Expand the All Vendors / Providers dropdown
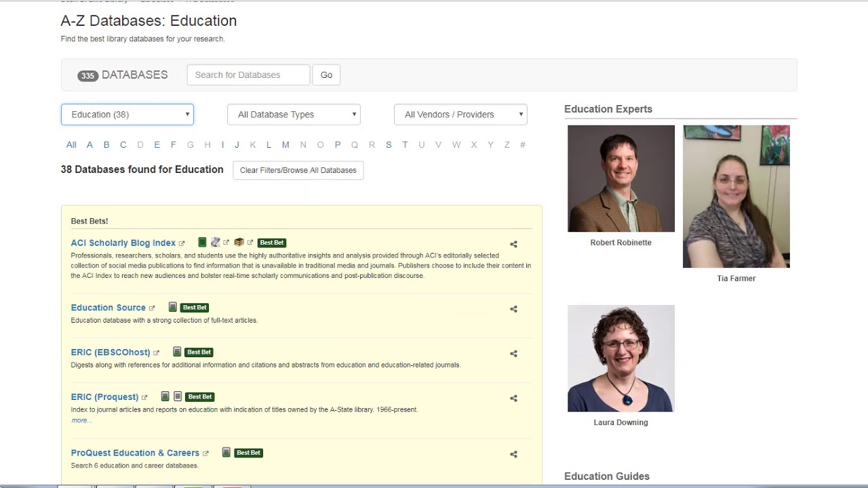Screen dimensions: 868x488 click(x=460, y=115)
